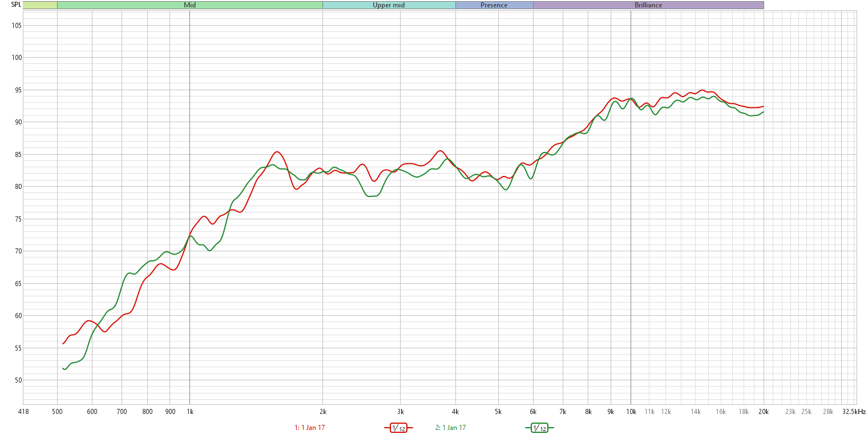Screen dimensions: 868x434
Task: Click the Brilliance frequency band bar
Action: coord(648,5)
